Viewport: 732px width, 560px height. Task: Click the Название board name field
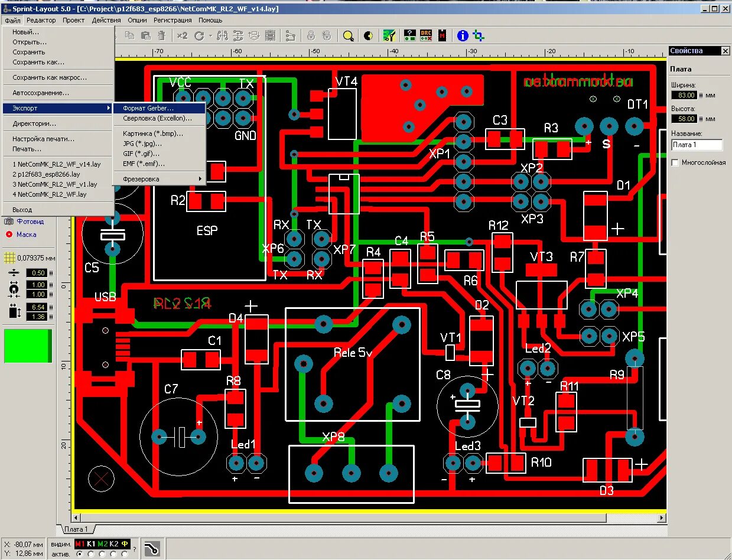coord(697,145)
